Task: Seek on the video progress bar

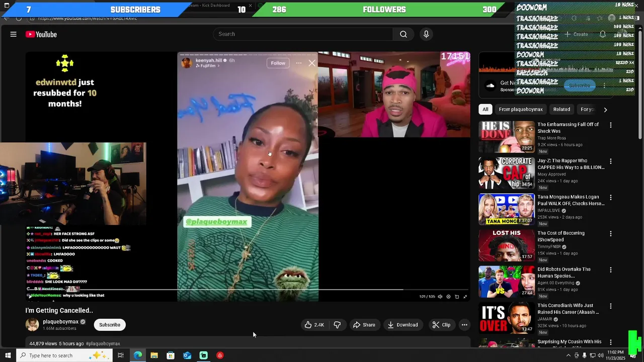Action: (x=248, y=290)
